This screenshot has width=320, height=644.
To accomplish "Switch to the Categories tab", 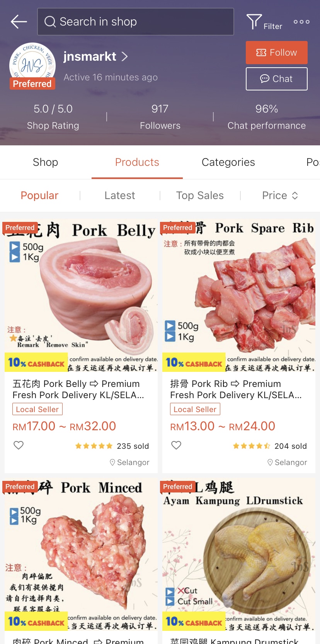I will 228,162.
